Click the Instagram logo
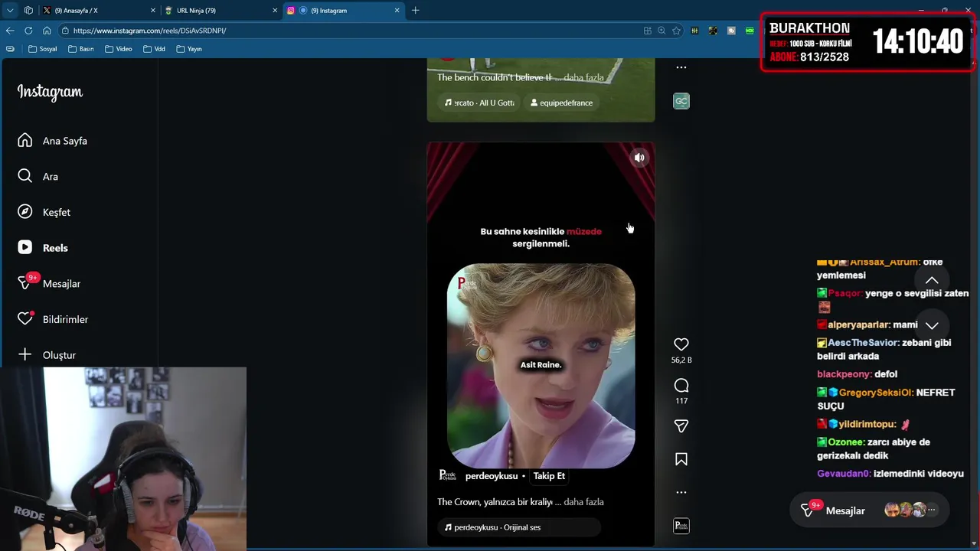This screenshot has height=551, width=980. (50, 92)
